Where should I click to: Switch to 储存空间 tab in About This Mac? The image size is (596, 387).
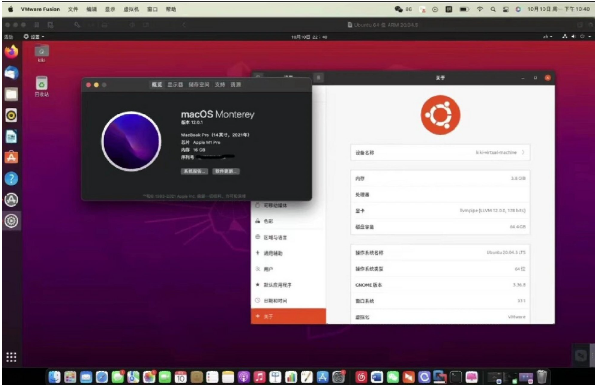(199, 84)
